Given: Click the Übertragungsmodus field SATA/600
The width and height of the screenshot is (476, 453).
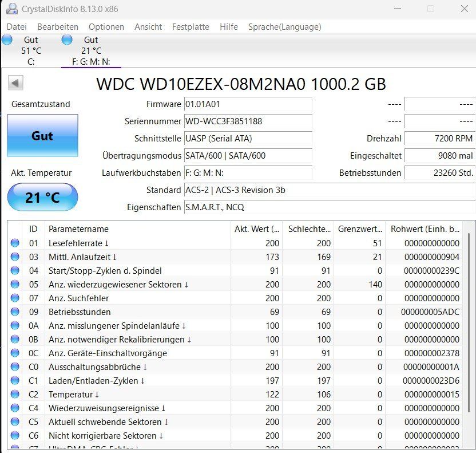Looking at the screenshot, I should point(248,156).
